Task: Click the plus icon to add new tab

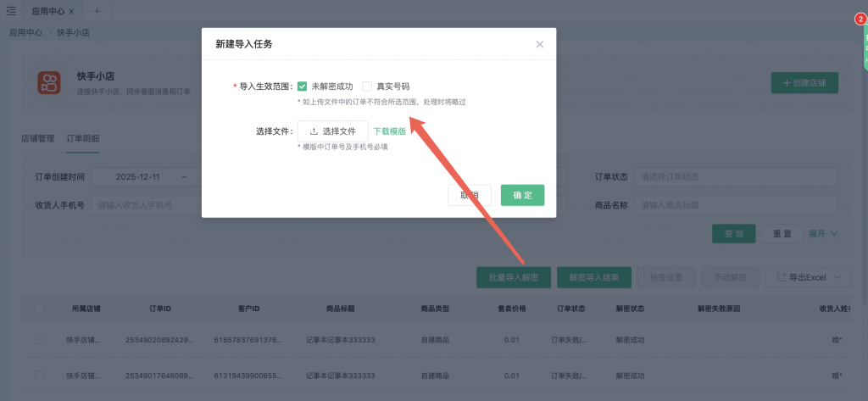Action: pos(97,11)
